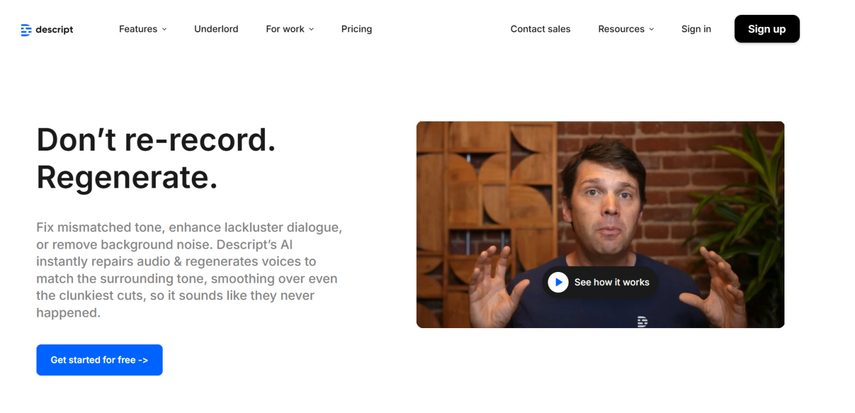
Task: Open the For work menu label
Action: (x=285, y=29)
